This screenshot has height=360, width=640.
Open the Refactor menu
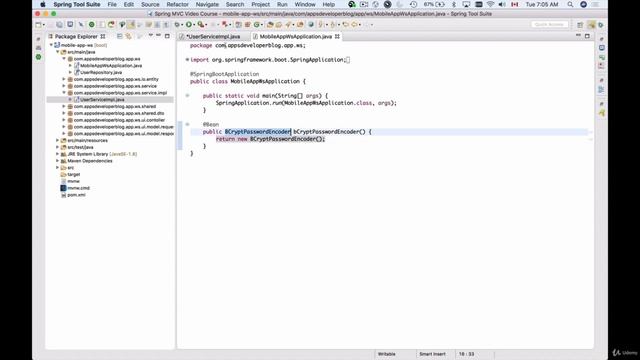click(x=178, y=4)
